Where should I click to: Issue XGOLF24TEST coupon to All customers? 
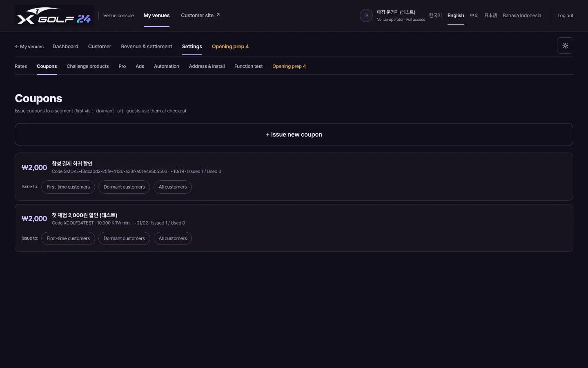coord(173,238)
